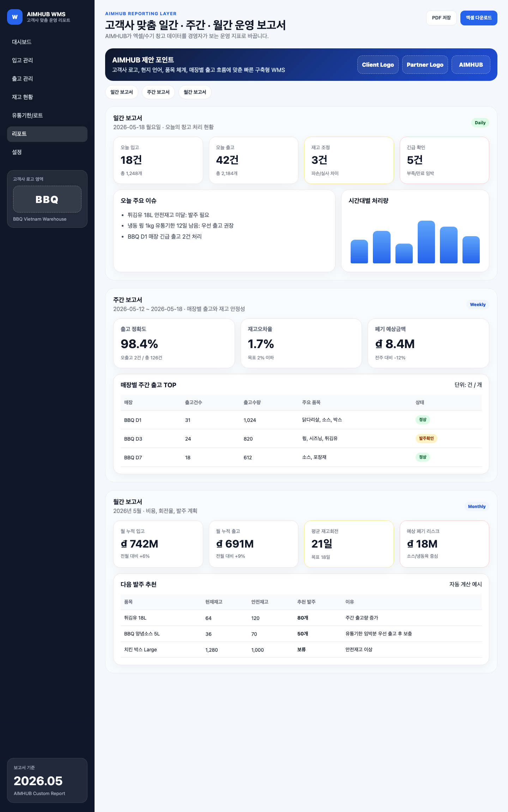508x812 pixels.
Task: Click the issue 튀김유 18L 안전재고 미달
Action: (x=168, y=215)
